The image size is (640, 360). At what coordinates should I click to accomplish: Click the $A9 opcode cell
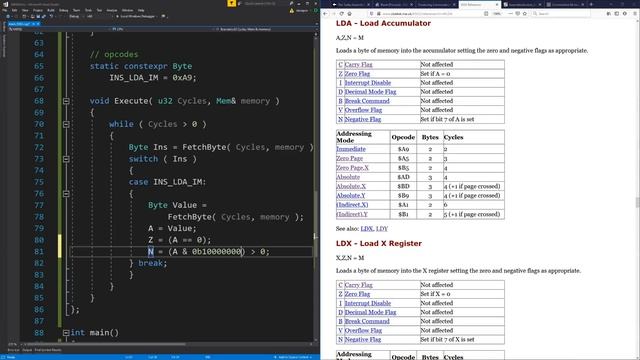(x=403, y=149)
